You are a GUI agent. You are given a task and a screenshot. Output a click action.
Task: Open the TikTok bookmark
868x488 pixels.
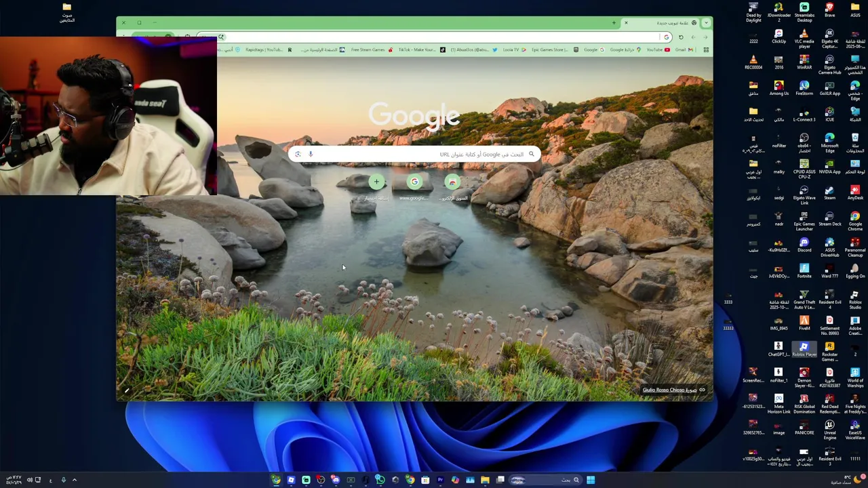(x=421, y=49)
